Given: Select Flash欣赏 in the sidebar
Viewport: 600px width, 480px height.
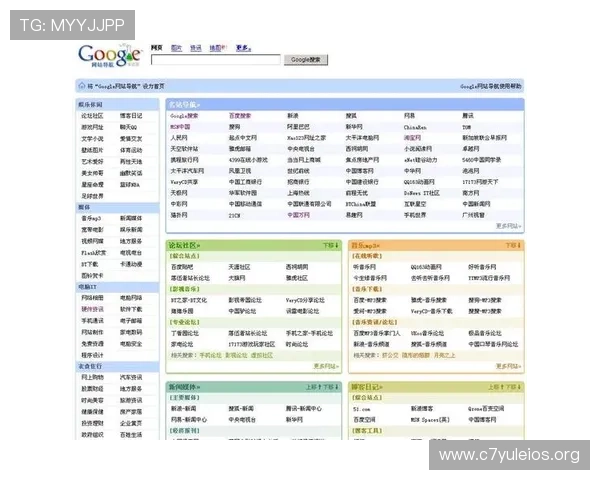Looking at the screenshot, I should [94, 253].
